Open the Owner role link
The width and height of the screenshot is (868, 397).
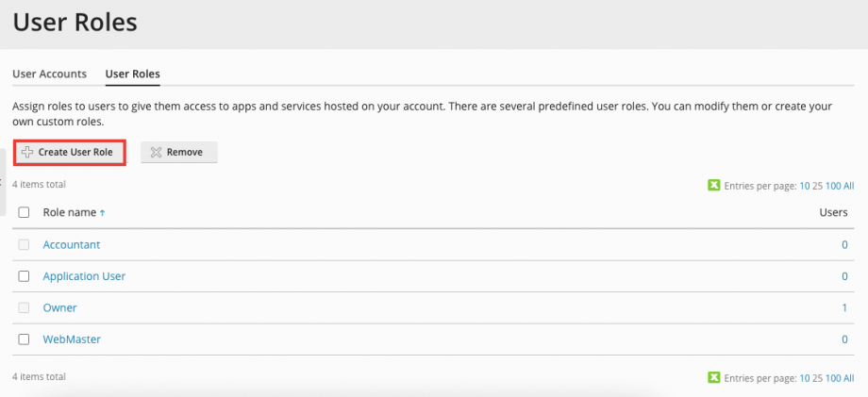tap(60, 308)
